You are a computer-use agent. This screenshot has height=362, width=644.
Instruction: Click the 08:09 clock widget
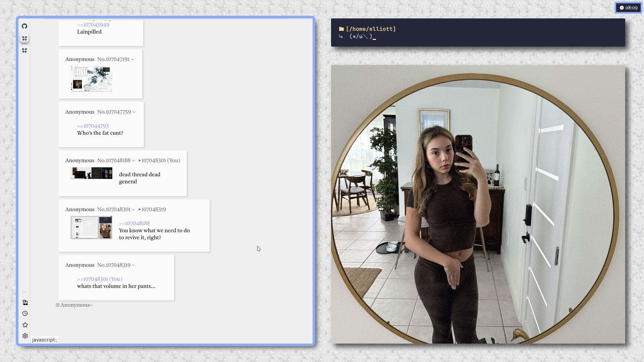pos(628,8)
